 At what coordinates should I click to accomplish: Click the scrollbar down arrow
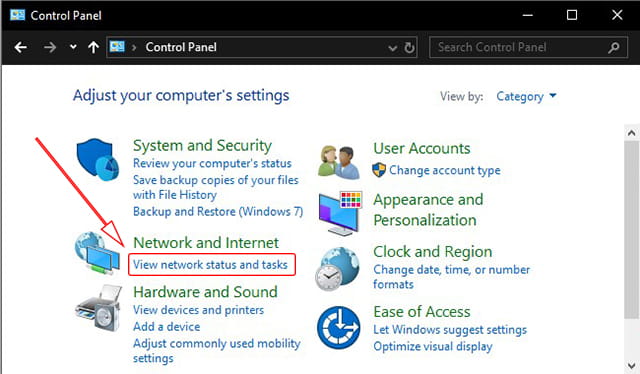(631, 365)
